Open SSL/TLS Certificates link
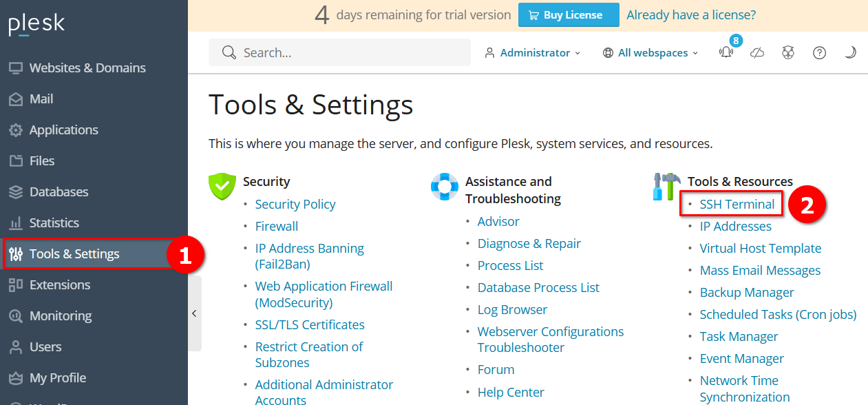This screenshot has height=405, width=868. (310, 324)
